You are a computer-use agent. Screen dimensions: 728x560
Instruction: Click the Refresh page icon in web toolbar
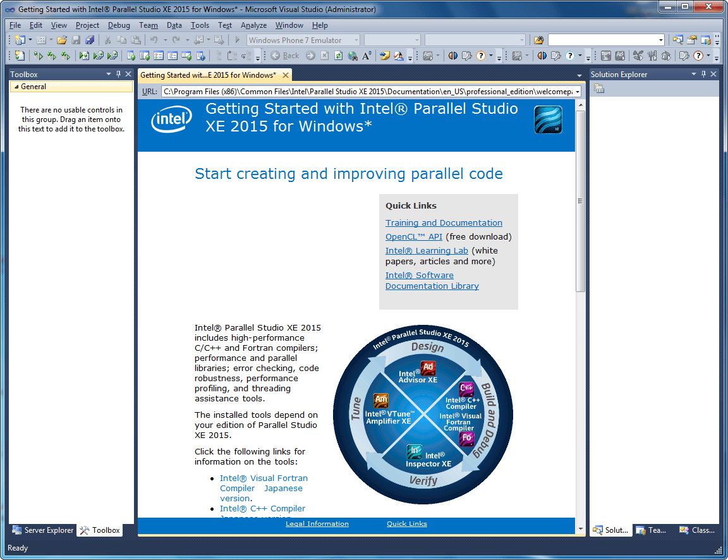[x=339, y=56]
